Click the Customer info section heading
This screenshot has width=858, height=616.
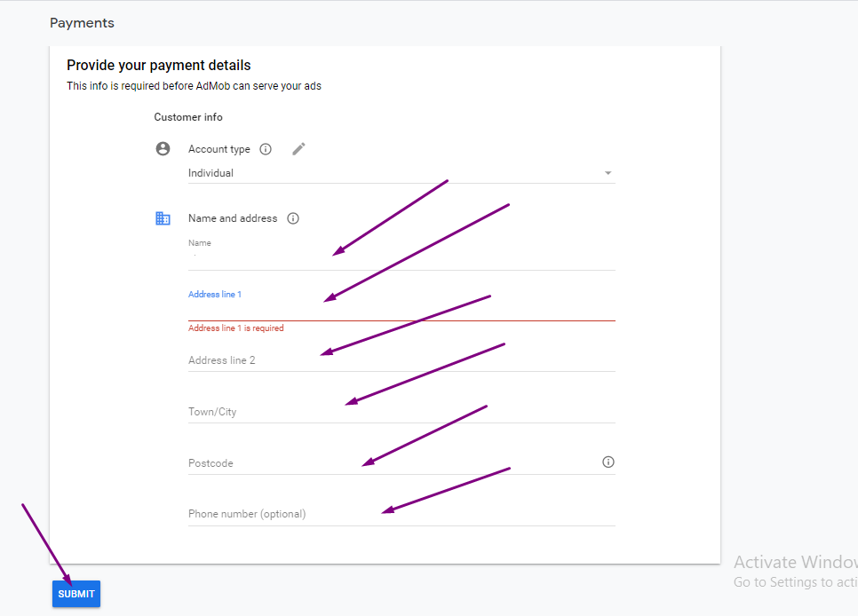tap(188, 116)
